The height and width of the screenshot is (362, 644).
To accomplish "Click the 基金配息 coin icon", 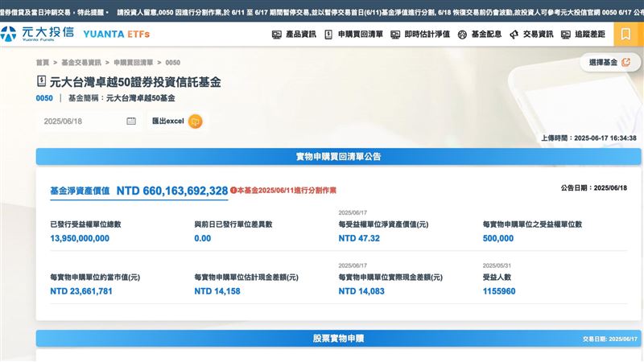I will pos(462,35).
